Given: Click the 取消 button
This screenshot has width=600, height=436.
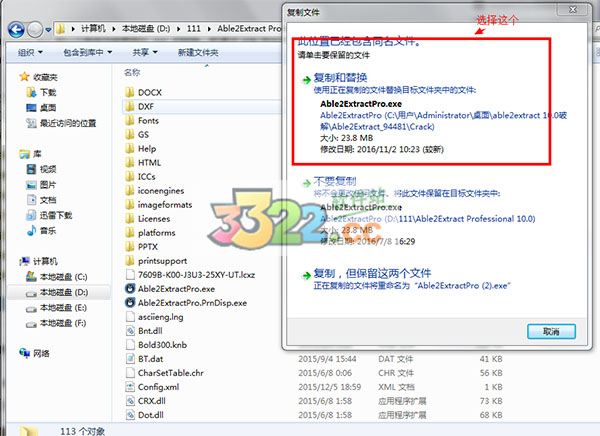Looking at the screenshot, I should pos(551,331).
